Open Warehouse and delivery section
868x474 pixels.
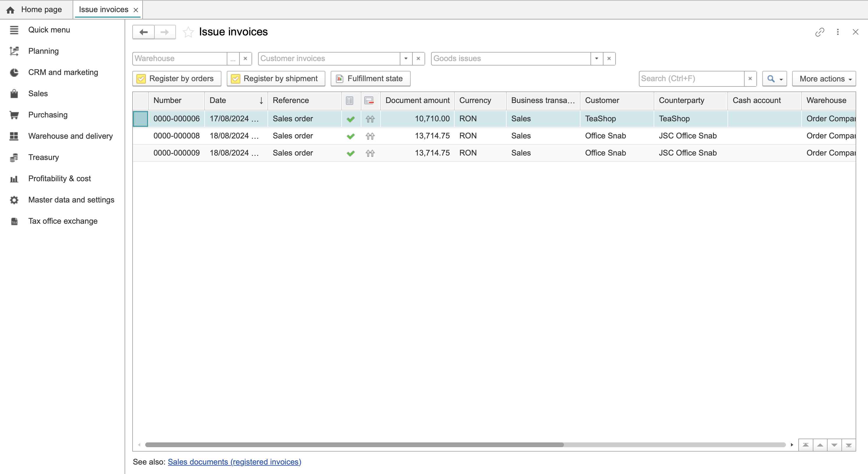pyautogui.click(x=70, y=136)
